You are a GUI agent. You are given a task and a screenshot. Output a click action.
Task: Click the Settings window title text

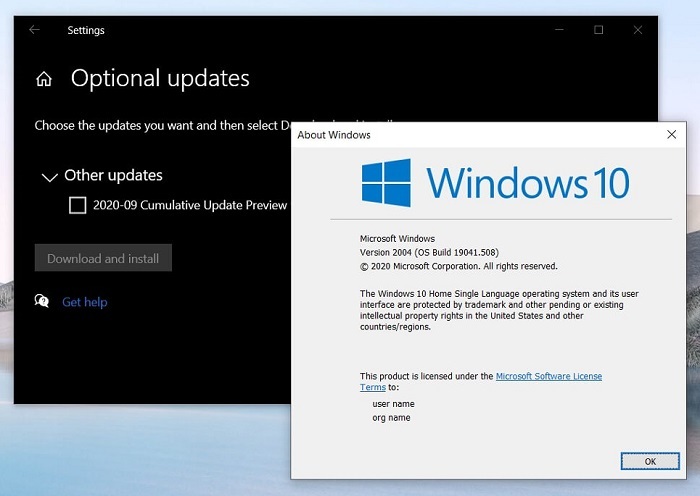click(x=86, y=30)
